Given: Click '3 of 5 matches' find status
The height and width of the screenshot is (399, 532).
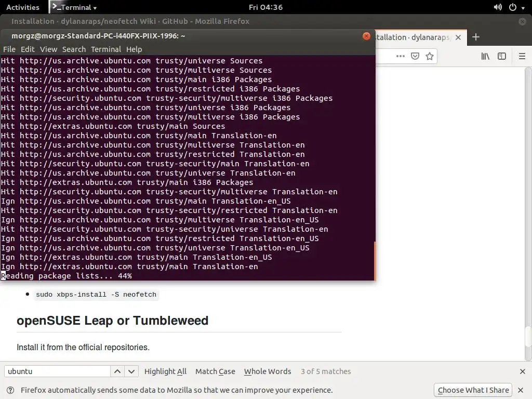Looking at the screenshot, I should [x=326, y=371].
